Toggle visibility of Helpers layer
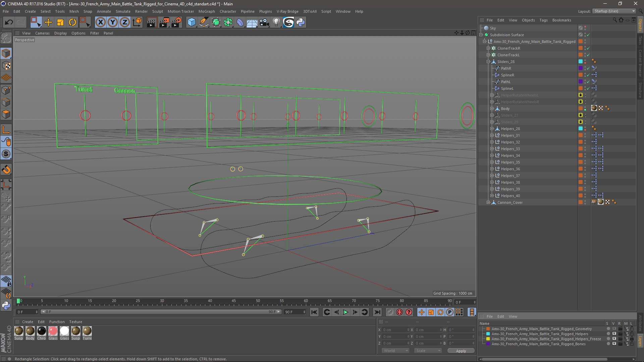644x362 pixels. [614, 334]
